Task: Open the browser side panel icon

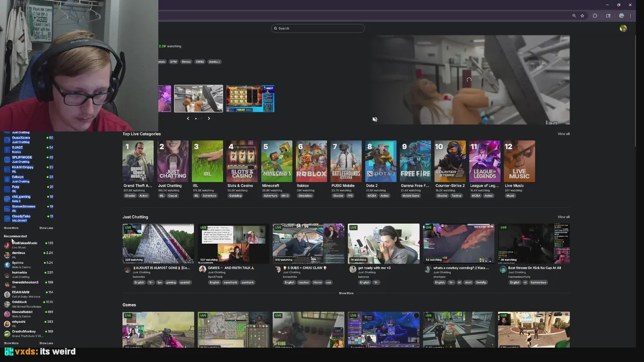Action: click(x=608, y=16)
